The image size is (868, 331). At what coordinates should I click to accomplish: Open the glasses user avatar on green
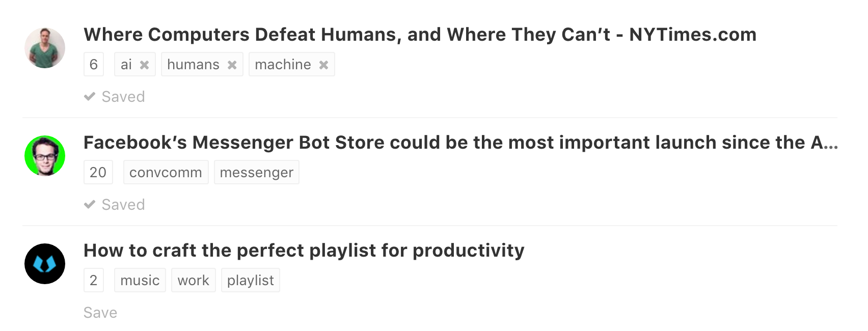45,156
